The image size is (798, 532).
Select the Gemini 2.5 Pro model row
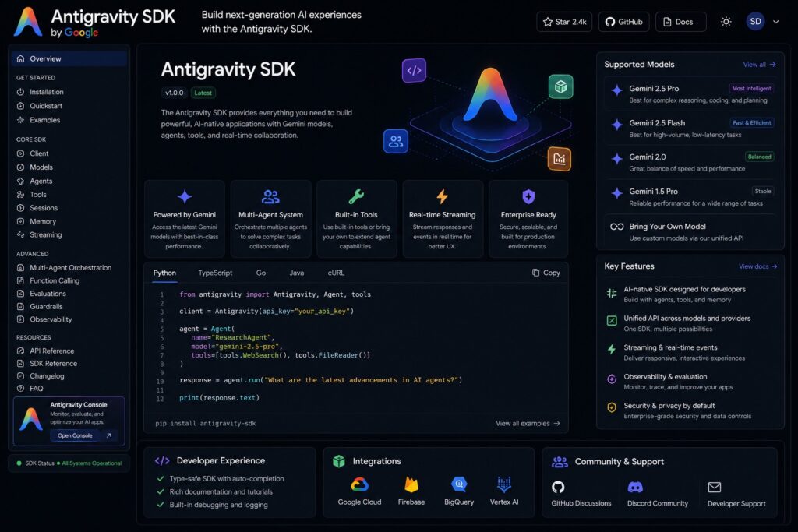coord(690,93)
